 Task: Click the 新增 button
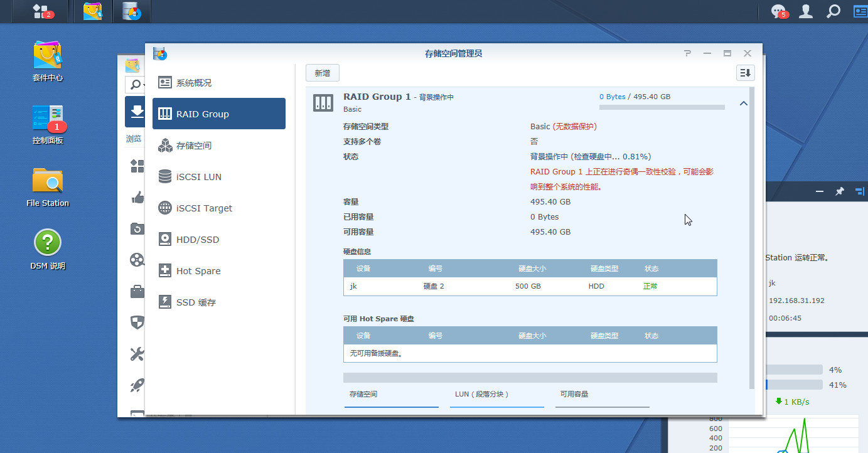point(323,73)
